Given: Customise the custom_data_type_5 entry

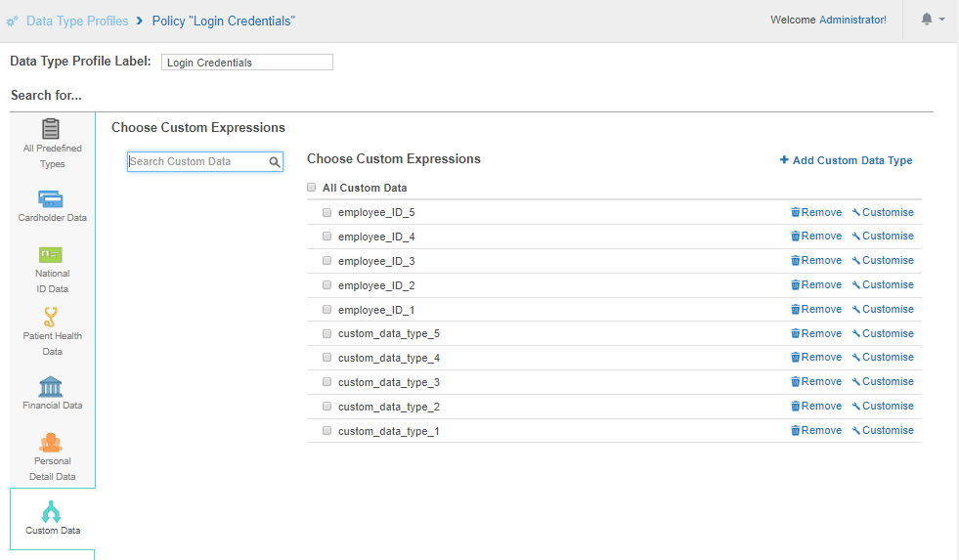Looking at the screenshot, I should [x=883, y=333].
